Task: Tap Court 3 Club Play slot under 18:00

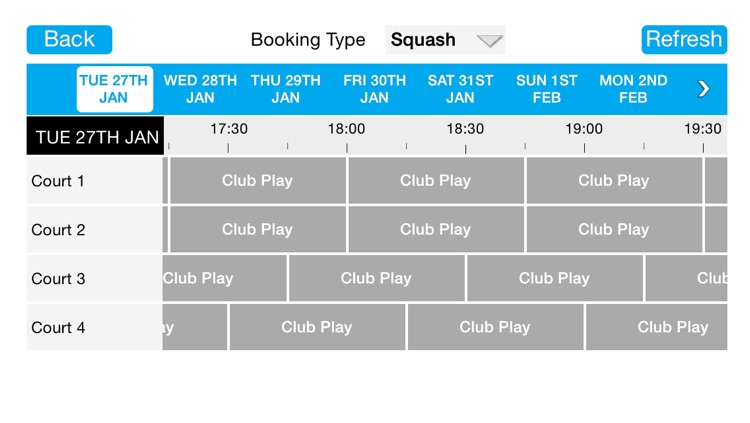Action: coord(376,278)
